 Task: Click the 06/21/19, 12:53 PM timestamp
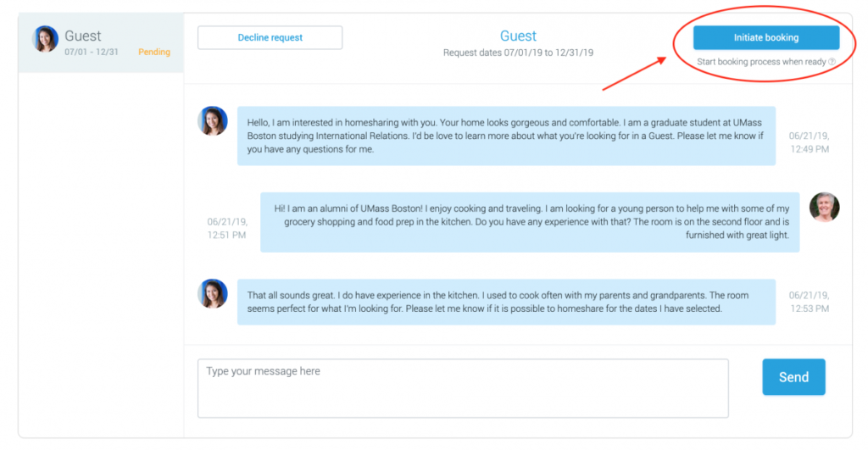click(809, 302)
